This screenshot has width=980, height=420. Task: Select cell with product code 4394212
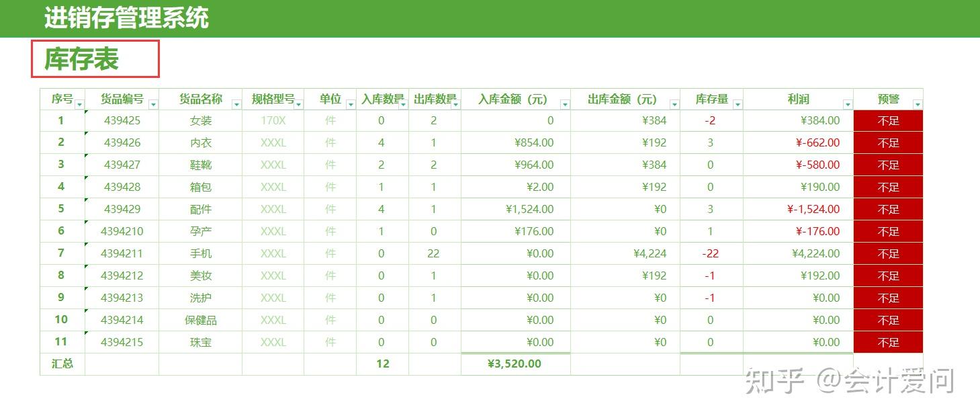[x=122, y=276]
